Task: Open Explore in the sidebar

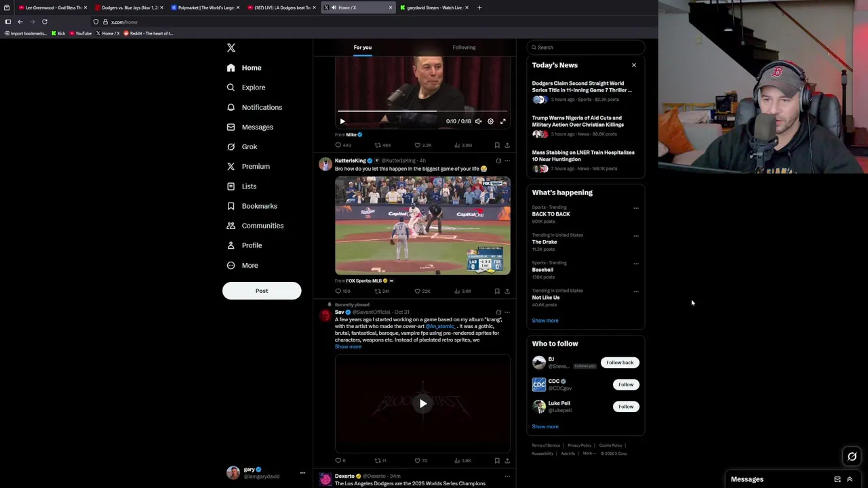Action: [246, 87]
